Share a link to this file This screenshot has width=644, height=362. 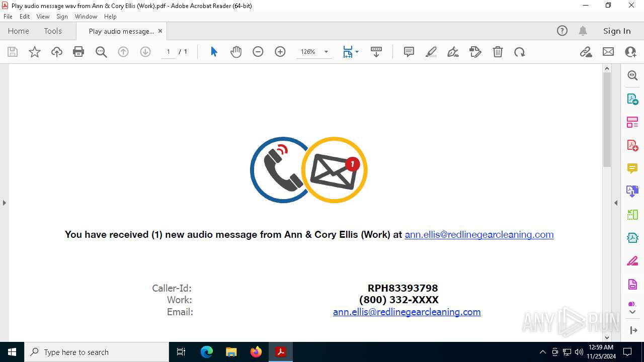[586, 52]
